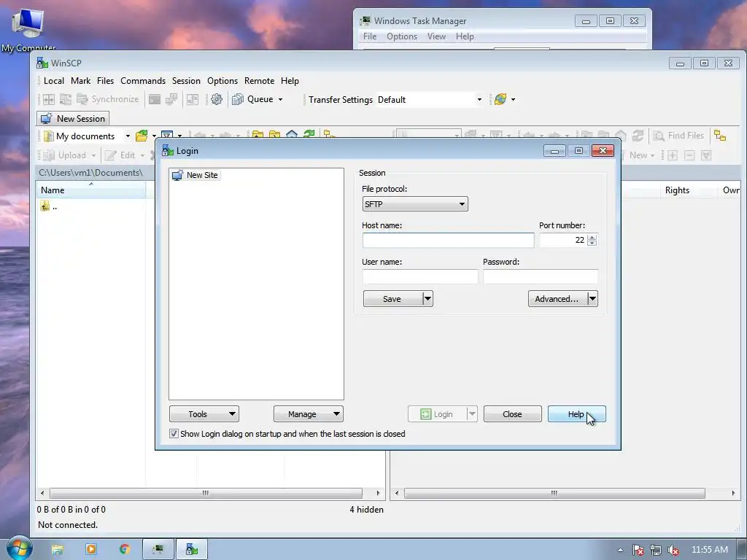Image resolution: width=747 pixels, height=560 pixels.
Task: Open the Save button dropdown arrow
Action: click(x=427, y=299)
